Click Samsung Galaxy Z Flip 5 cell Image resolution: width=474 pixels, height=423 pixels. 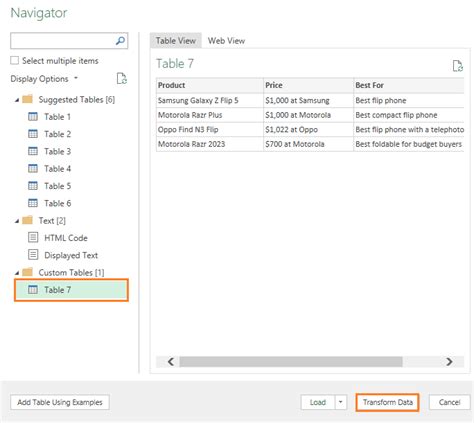(x=210, y=100)
